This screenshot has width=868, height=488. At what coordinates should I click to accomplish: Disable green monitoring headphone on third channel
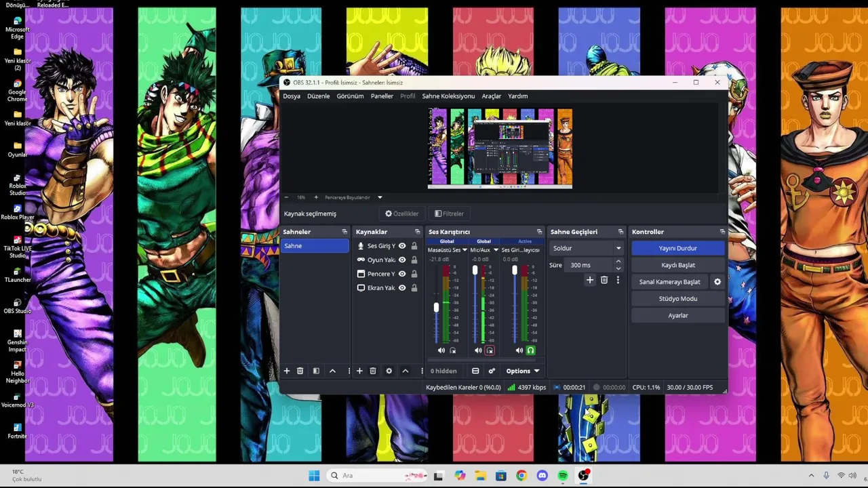click(x=531, y=350)
